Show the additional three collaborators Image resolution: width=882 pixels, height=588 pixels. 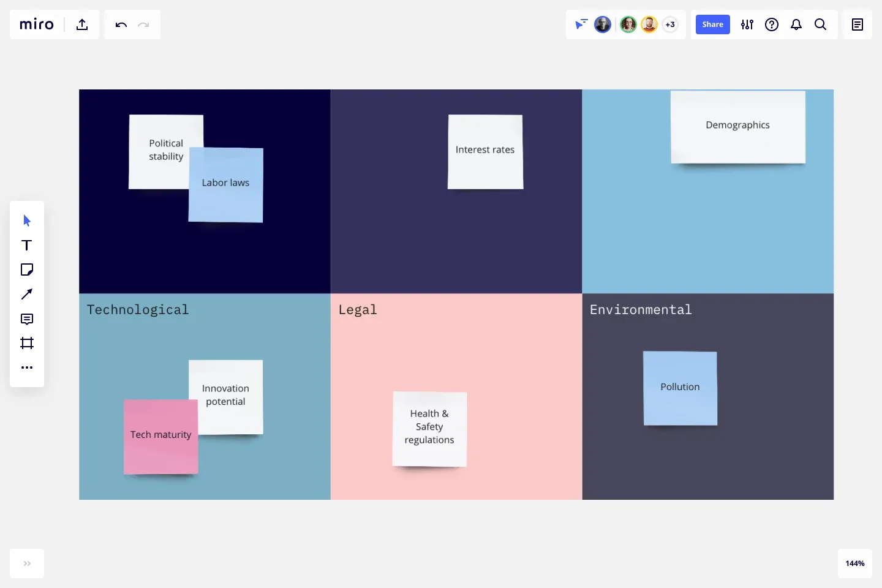(670, 24)
